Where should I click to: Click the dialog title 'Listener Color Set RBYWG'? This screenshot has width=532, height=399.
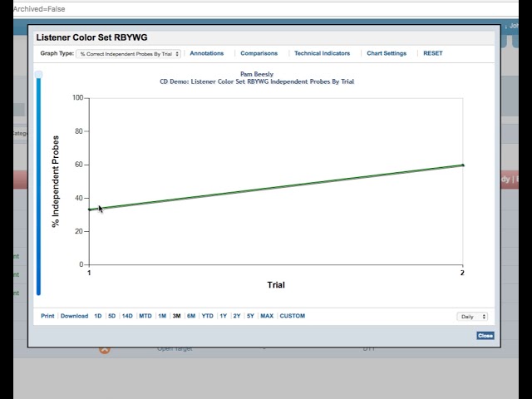tap(91, 37)
